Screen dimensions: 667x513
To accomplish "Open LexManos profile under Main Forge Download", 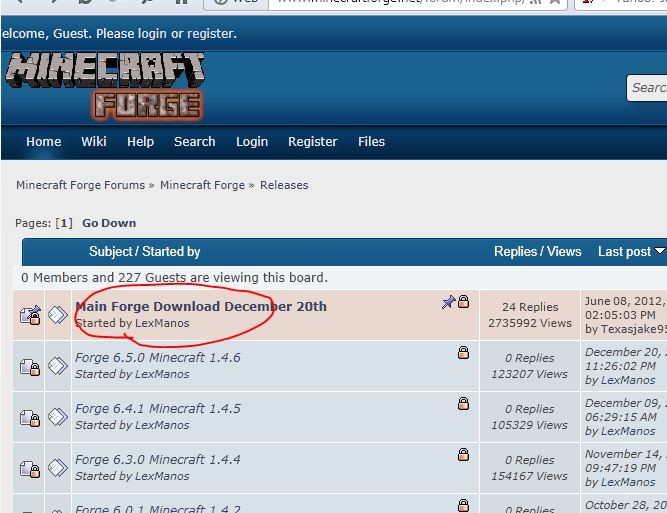I will [162, 323].
